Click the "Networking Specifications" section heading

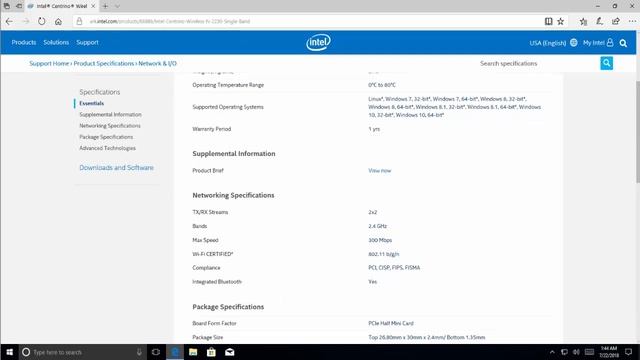point(233,195)
